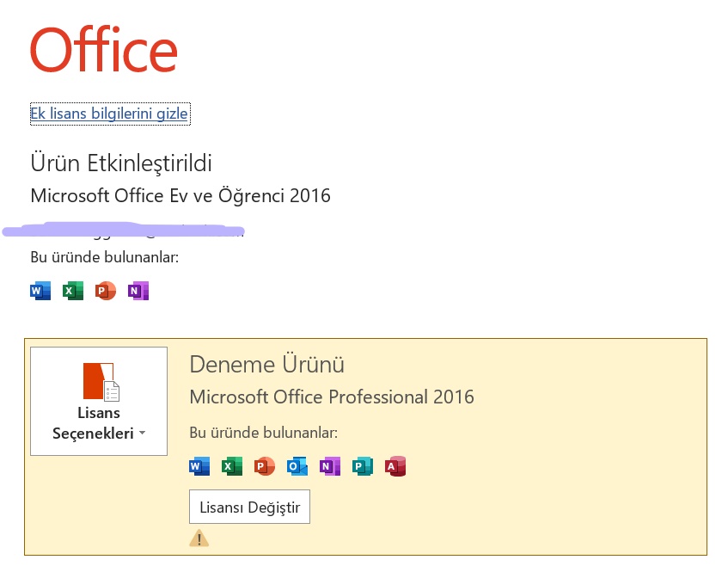Viewport: 728px width, 566px height.
Task: Click the Word icon under Ev ve Öğrenci 2016
Action: coord(40,291)
